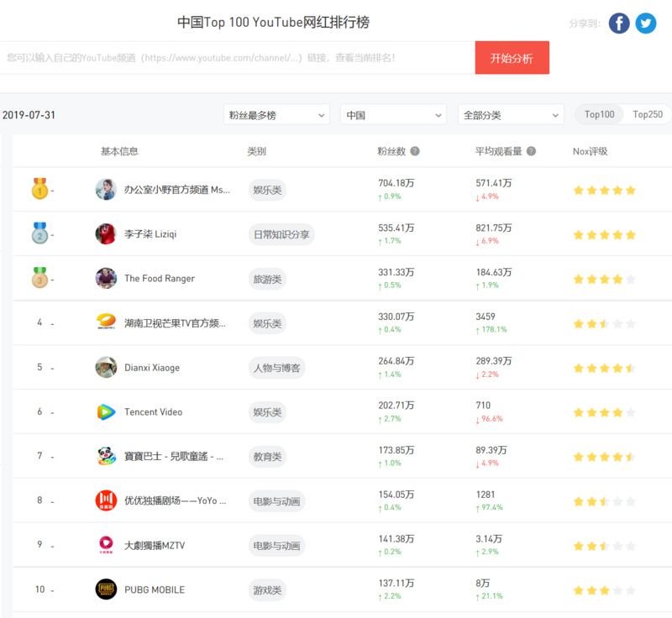Screen dimensions: 672x618
Task: Click the 旅游类 category tag
Action: tap(267, 279)
